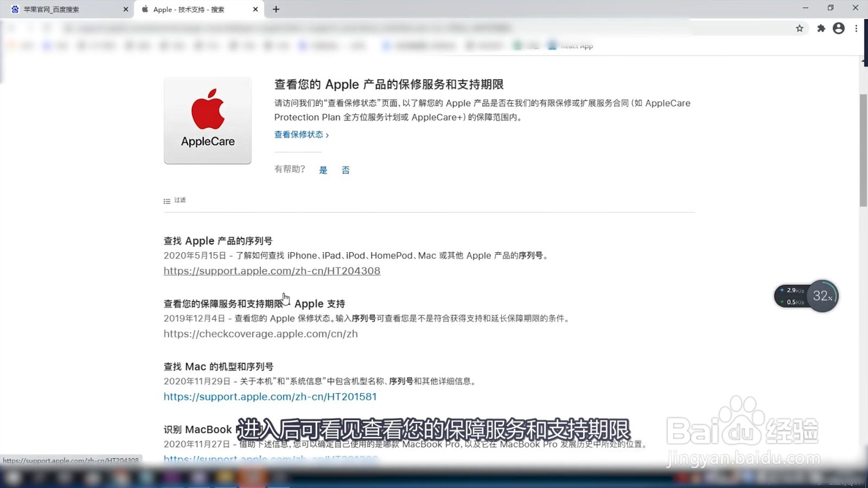Viewport: 868px width, 488px height.
Task: Select the Apple - 技术支持 - 搜索 tab
Action: pyautogui.click(x=198, y=9)
